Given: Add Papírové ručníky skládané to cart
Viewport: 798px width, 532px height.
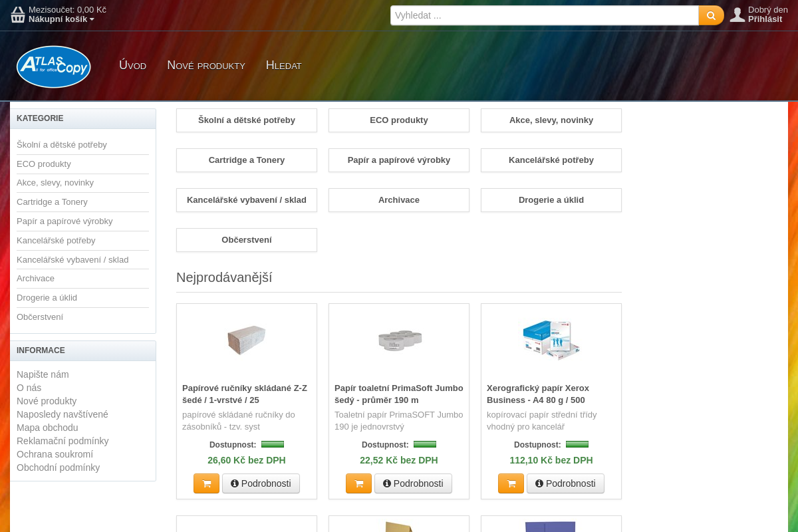Looking at the screenshot, I should point(206,483).
